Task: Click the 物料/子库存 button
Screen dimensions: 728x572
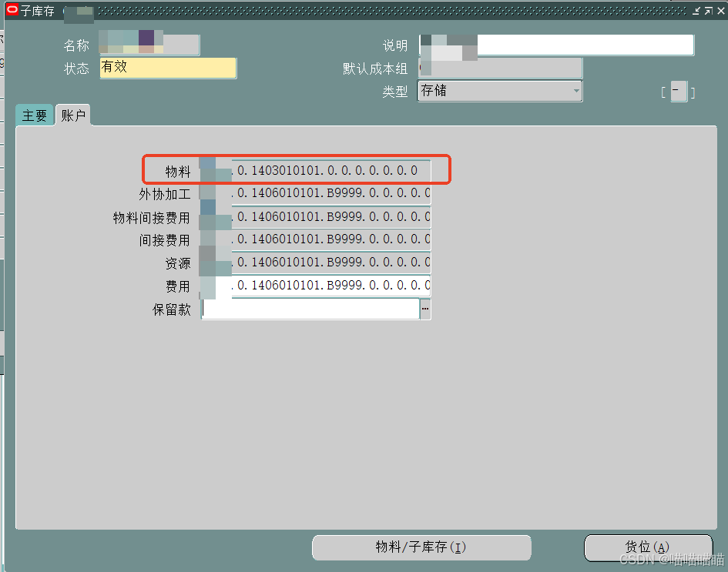Action: [421, 547]
